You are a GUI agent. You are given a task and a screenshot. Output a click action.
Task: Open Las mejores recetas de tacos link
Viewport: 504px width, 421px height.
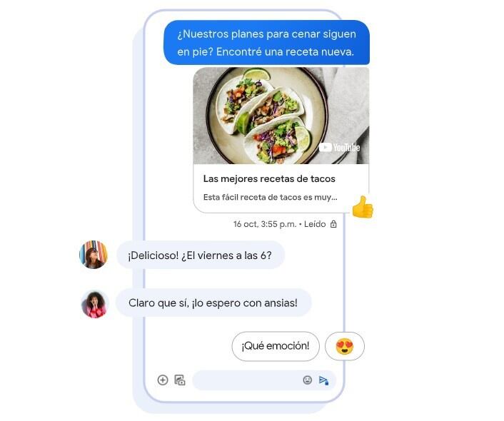tap(269, 178)
